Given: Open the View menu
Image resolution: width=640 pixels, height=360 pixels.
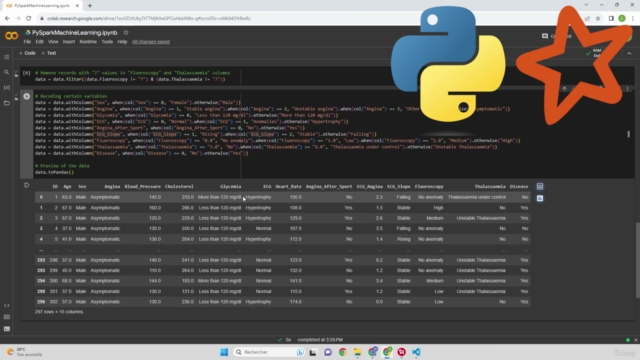Looking at the screenshot, I should 53,42.
